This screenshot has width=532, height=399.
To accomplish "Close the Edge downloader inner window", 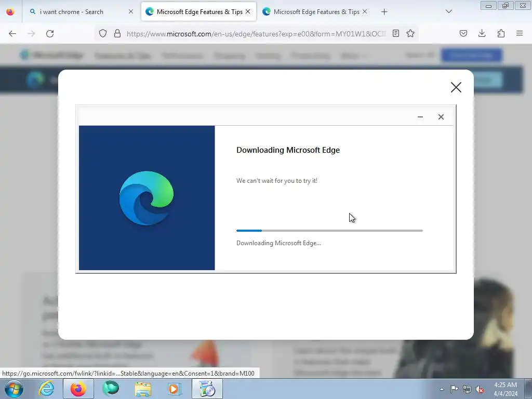I will [441, 117].
